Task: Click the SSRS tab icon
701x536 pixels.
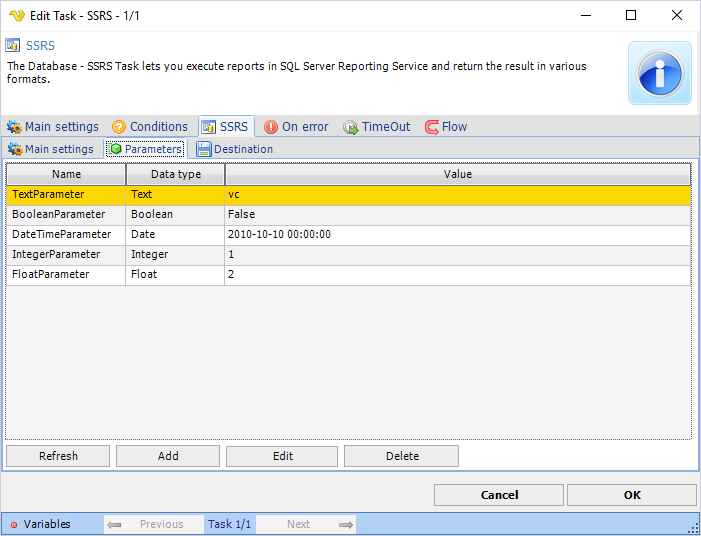Action: point(208,127)
